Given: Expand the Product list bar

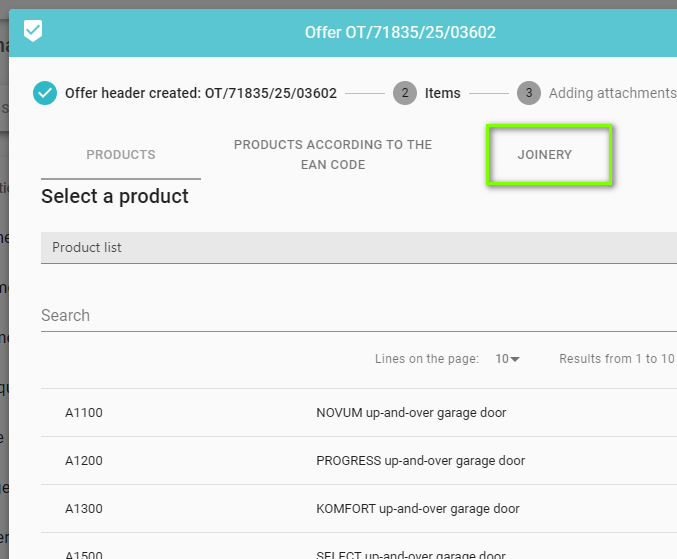Looking at the screenshot, I should pyautogui.click(x=358, y=247).
